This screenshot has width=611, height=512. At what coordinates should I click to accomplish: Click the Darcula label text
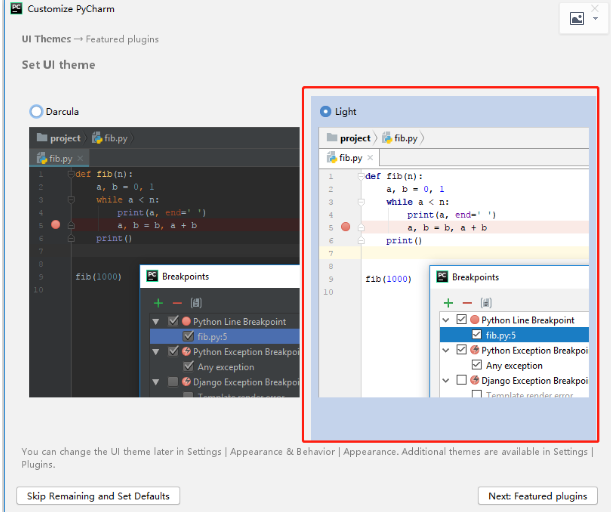62,112
